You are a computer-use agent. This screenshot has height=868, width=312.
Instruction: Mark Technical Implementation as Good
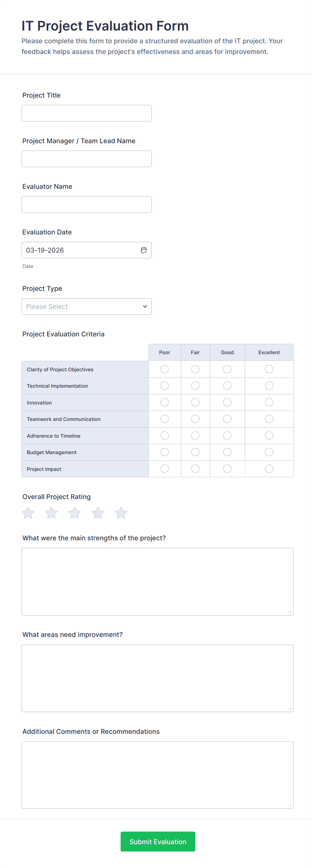click(x=227, y=386)
